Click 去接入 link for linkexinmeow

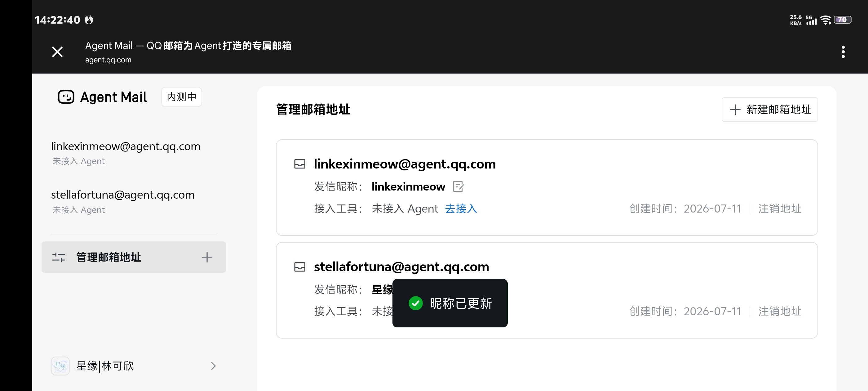click(461, 209)
